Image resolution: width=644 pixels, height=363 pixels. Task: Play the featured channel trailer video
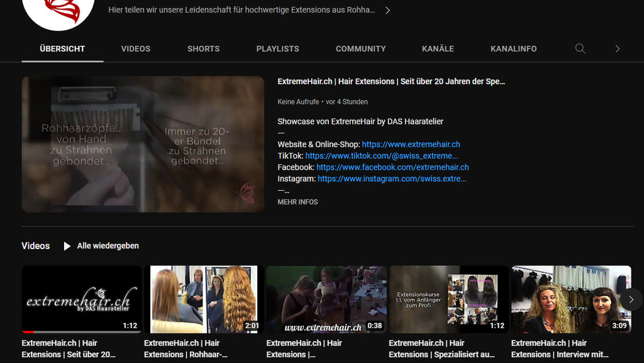coord(143,144)
